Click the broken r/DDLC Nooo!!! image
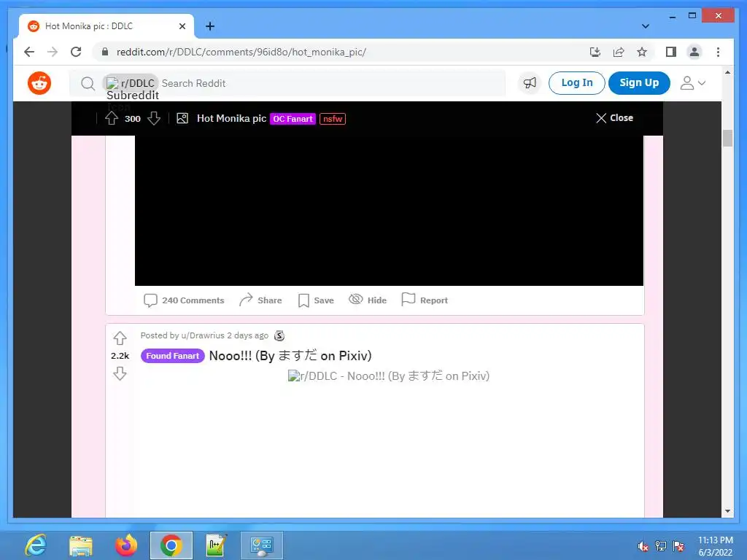Screen dimensions: 747x560 point(389,376)
